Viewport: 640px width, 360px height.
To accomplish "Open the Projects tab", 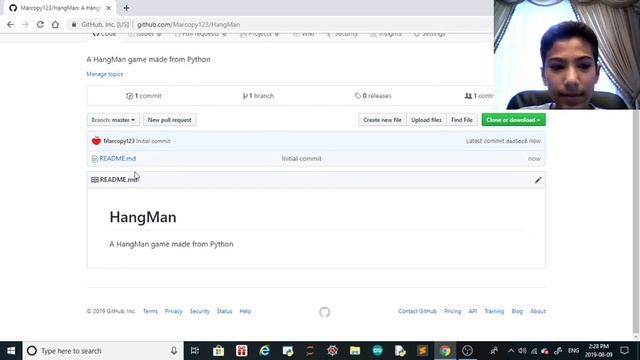I will tap(260, 34).
